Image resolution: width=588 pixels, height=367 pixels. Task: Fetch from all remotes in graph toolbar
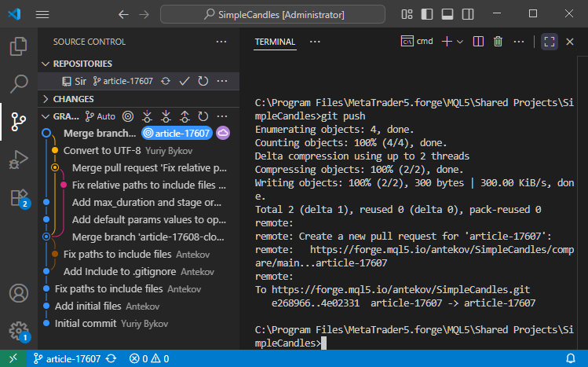(147, 116)
